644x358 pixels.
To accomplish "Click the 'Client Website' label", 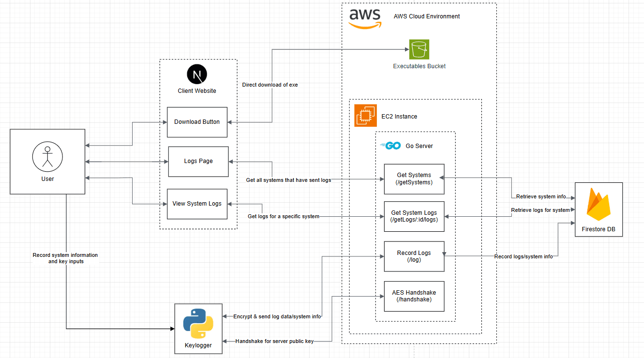I will point(197,91).
